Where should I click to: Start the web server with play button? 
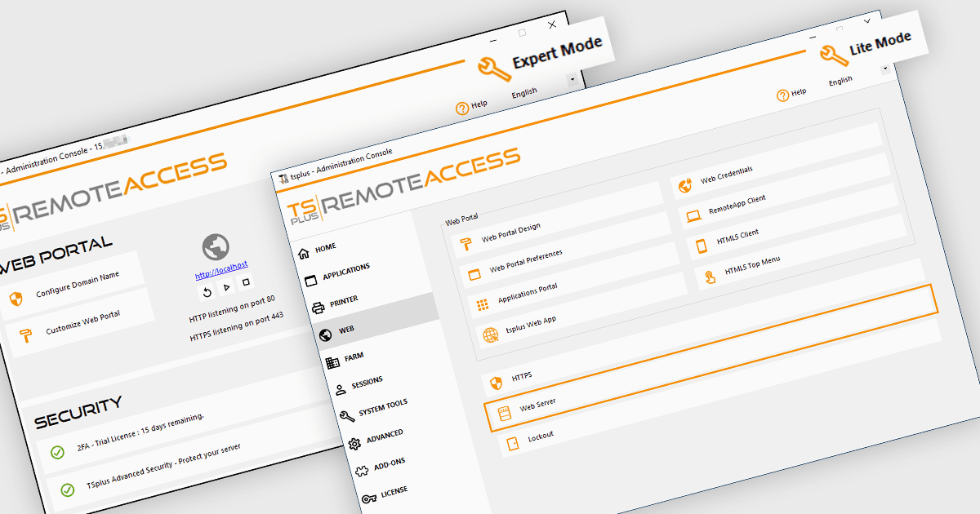pyautogui.click(x=227, y=287)
